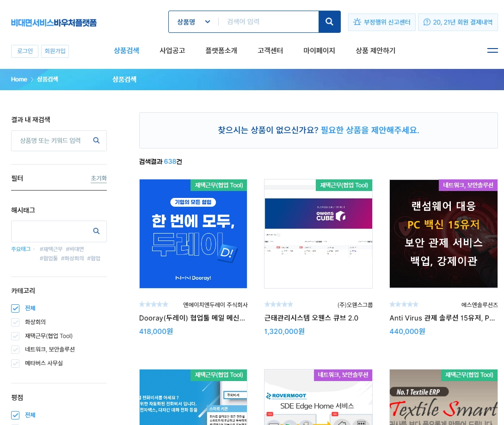Click star rating of 오웬스 큐브 product
This screenshot has height=425, width=504.
[279, 304]
